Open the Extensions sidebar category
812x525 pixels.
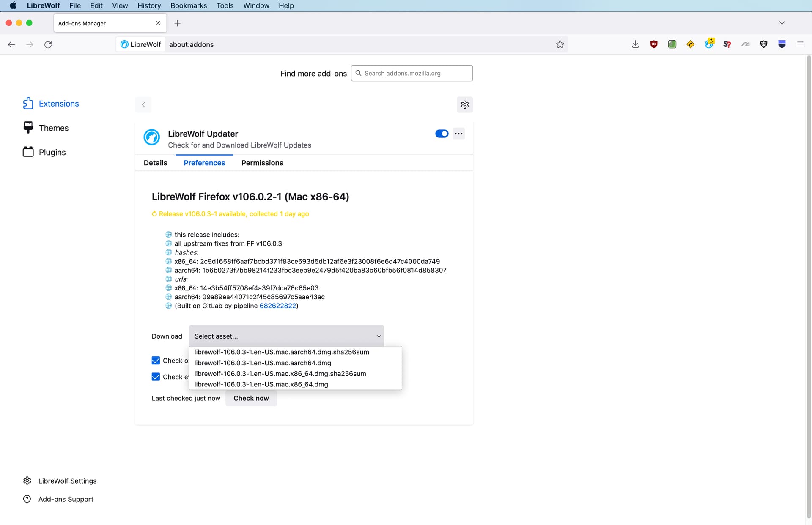pyautogui.click(x=51, y=104)
